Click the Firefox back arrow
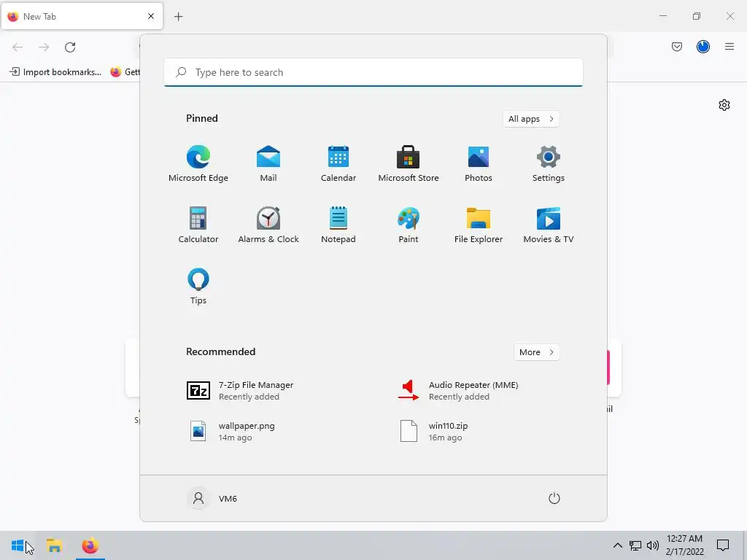Viewport: 747px width, 560px height. pyautogui.click(x=18, y=47)
